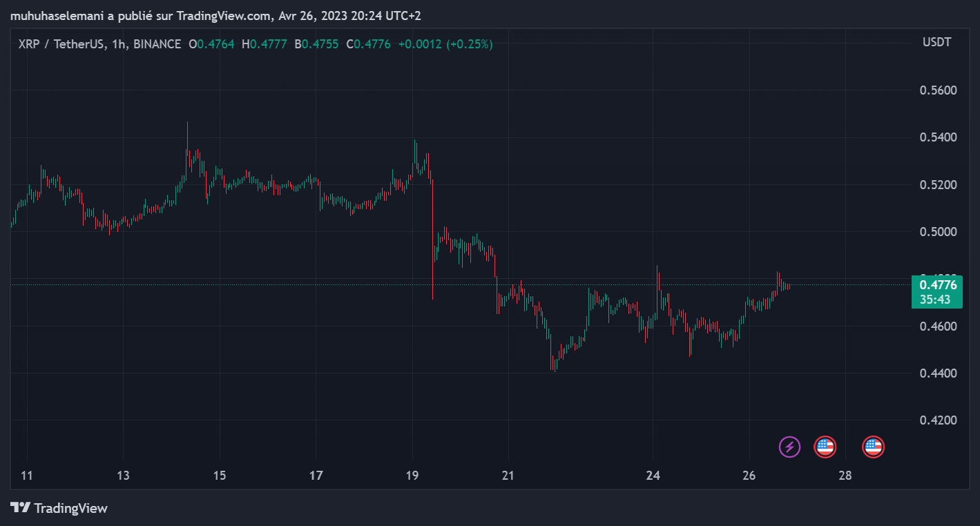
Task: Click the USDT currency label
Action: point(936,42)
